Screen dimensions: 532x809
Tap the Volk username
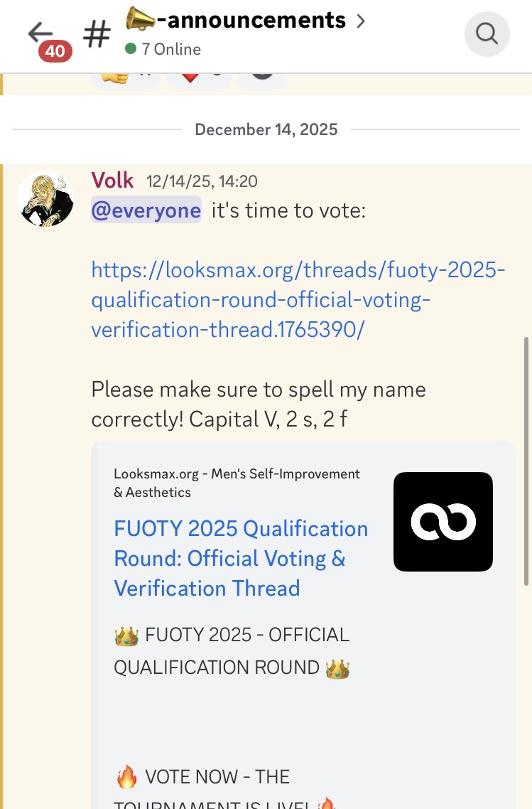coord(112,181)
